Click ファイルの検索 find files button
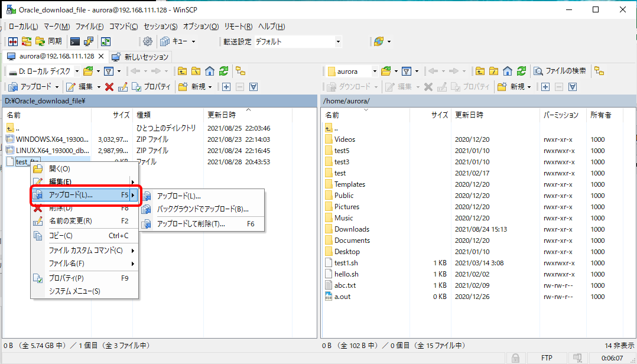The height and width of the screenshot is (364, 637). click(x=560, y=71)
